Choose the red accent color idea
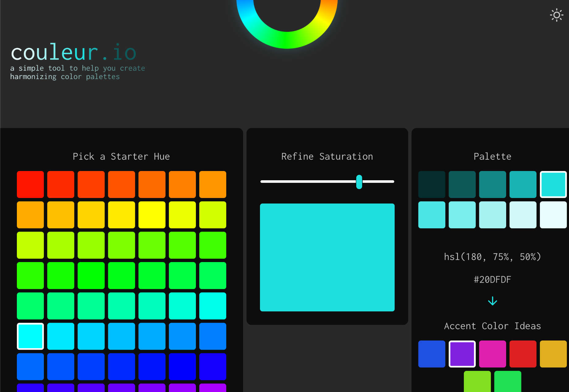This screenshot has width=569, height=392. pyautogui.click(x=523, y=354)
